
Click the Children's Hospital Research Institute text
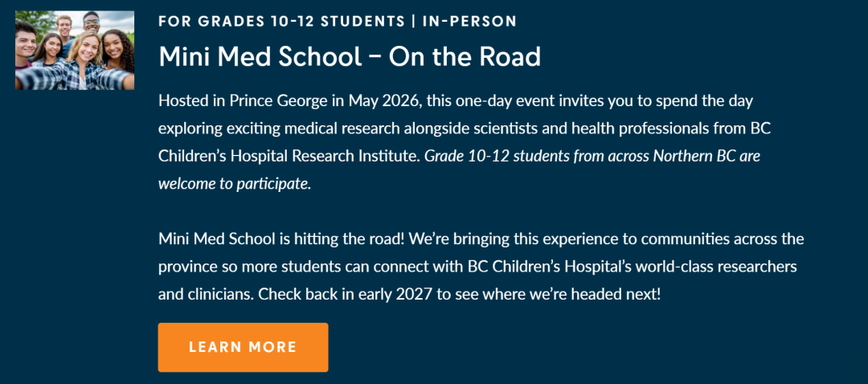tap(289, 156)
